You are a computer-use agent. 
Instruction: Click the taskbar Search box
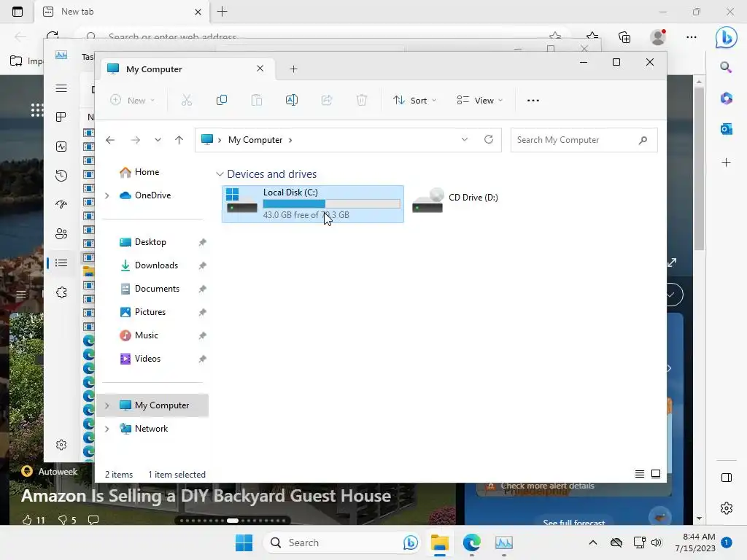[342, 542]
